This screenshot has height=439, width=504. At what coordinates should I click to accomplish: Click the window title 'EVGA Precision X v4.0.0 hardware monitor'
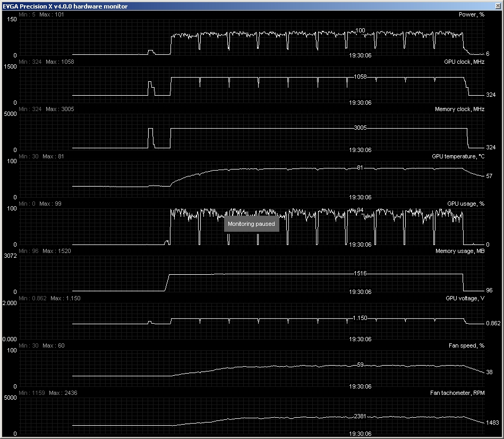[65, 6]
